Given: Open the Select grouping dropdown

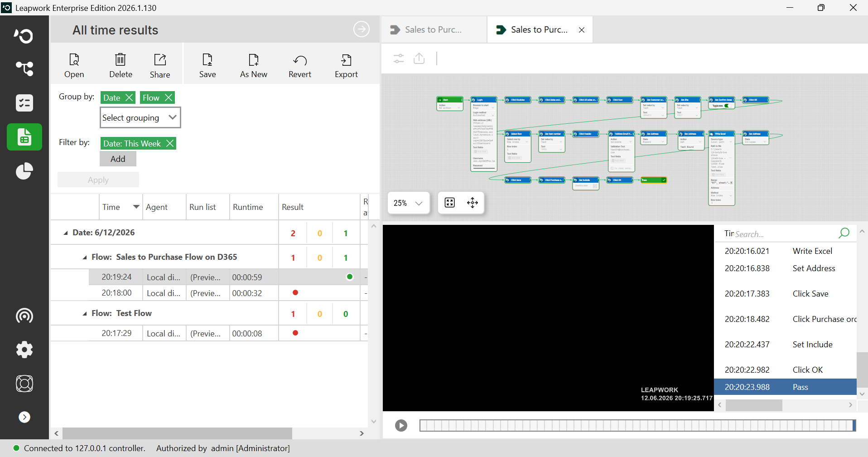Looking at the screenshot, I should coord(140,117).
